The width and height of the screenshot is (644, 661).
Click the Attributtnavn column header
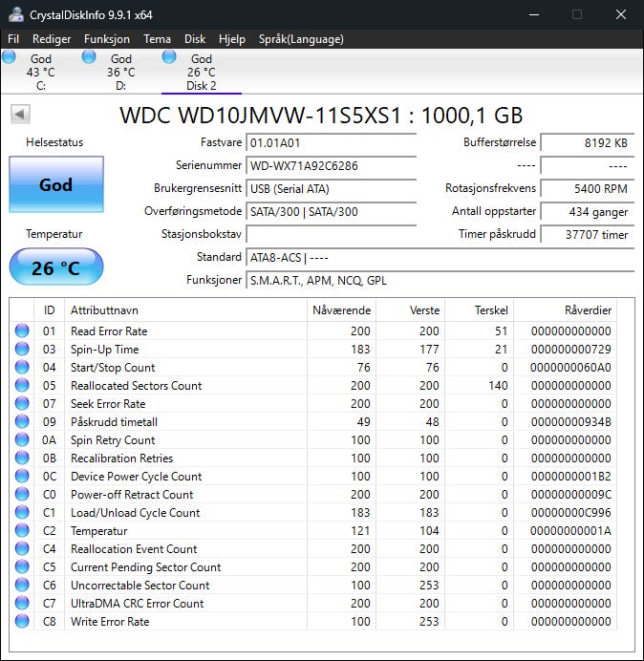(185, 310)
